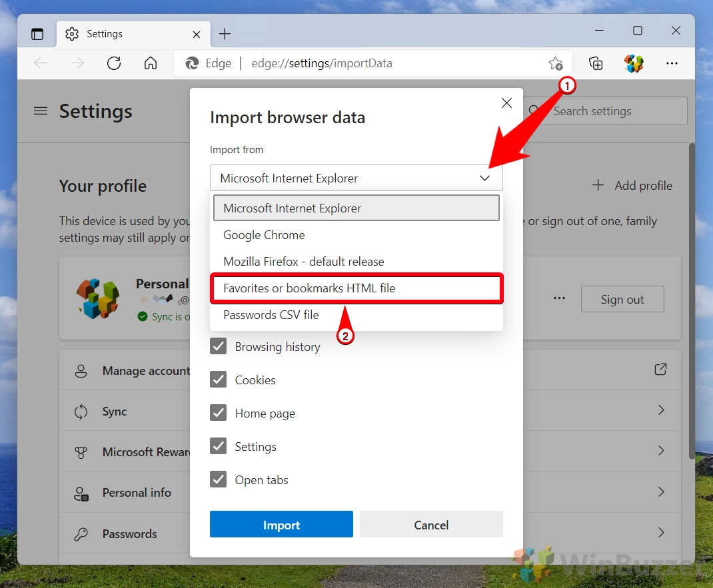Image resolution: width=713 pixels, height=588 pixels.
Task: Click the 'Your profile' heading
Action: pyautogui.click(x=103, y=186)
